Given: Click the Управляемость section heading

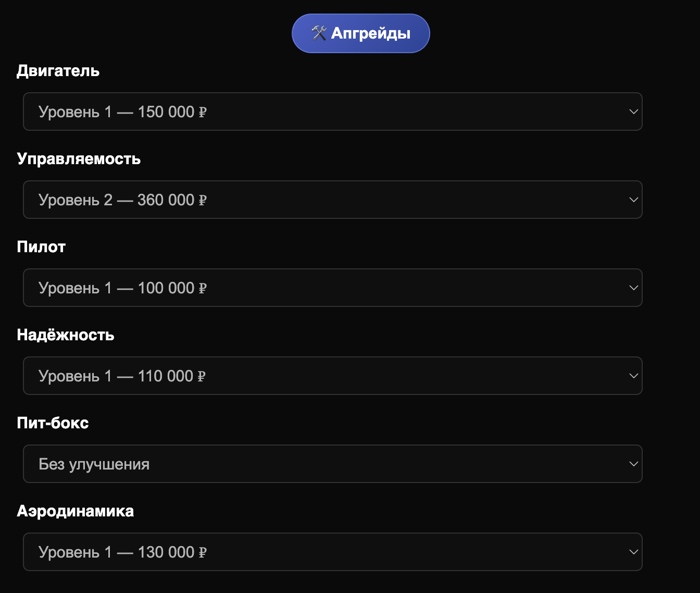Looking at the screenshot, I should click(79, 159).
